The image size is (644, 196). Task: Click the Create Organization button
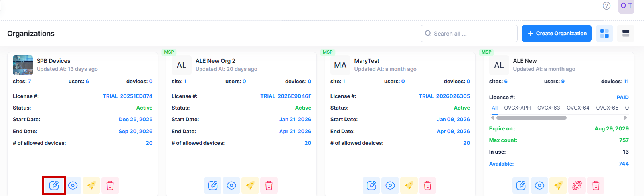coord(557,34)
